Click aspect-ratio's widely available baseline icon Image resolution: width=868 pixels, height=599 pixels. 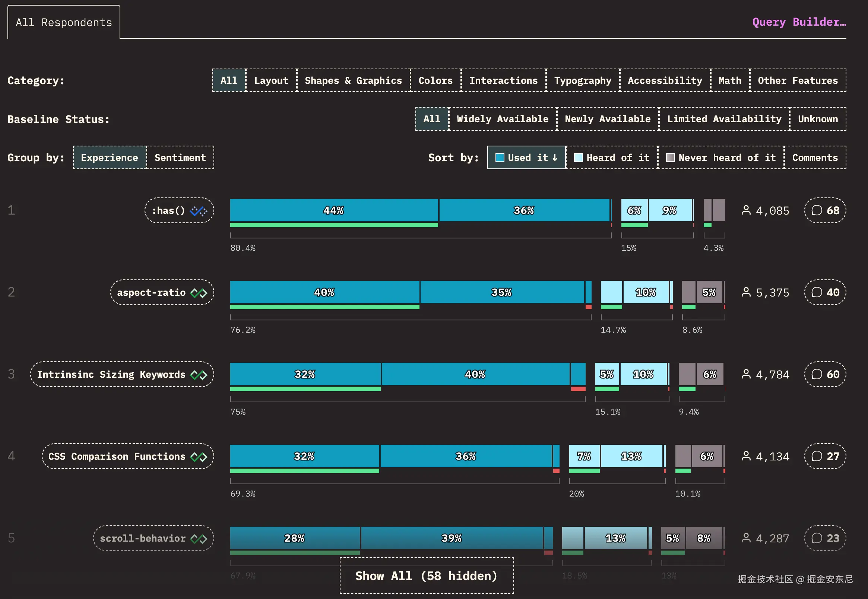[x=199, y=293]
